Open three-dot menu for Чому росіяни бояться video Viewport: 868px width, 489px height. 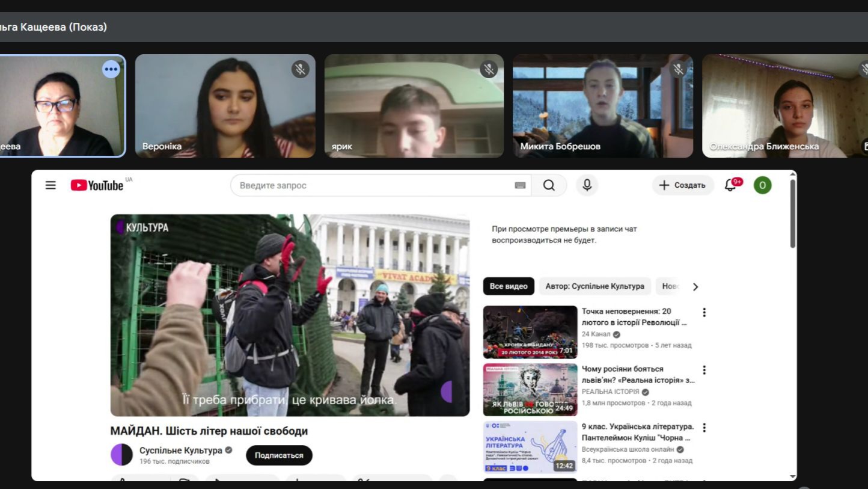point(704,370)
